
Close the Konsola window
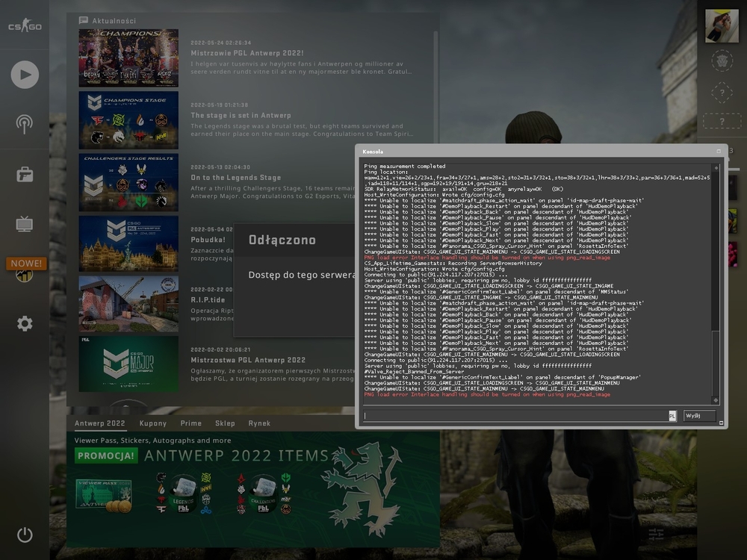click(719, 152)
